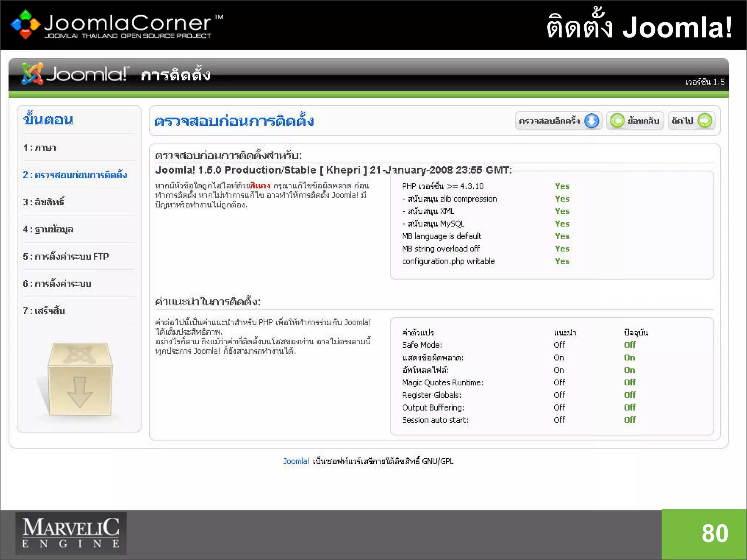Click 'Session auto start:' label
Viewport: 747px width, 560px height.
[435, 420]
